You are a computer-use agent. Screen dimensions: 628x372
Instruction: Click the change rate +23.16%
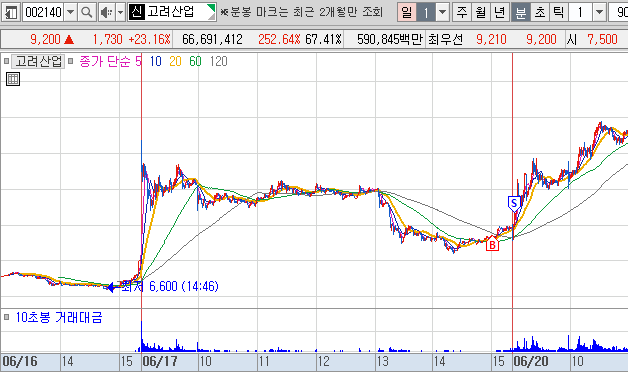pyautogui.click(x=149, y=39)
